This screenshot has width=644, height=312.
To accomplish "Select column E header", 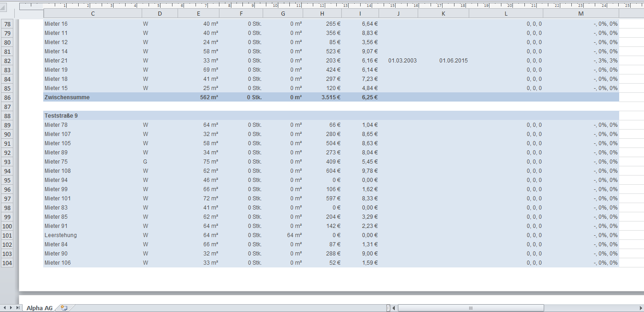I will click(198, 14).
